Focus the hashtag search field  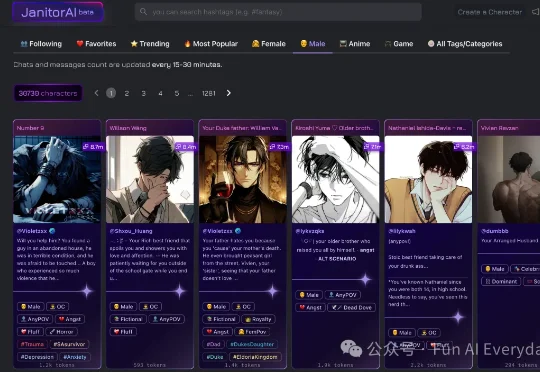(x=278, y=12)
